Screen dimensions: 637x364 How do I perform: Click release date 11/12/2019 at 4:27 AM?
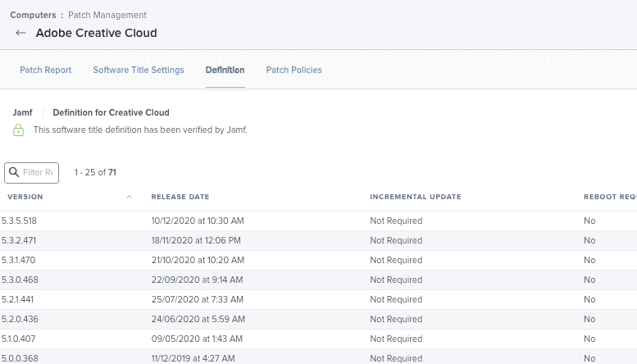193,358
